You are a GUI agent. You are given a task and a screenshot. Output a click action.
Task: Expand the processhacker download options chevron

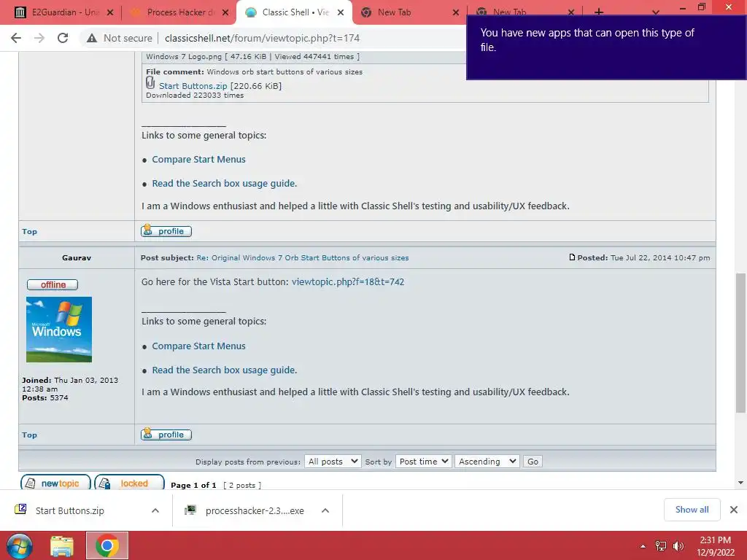point(325,510)
